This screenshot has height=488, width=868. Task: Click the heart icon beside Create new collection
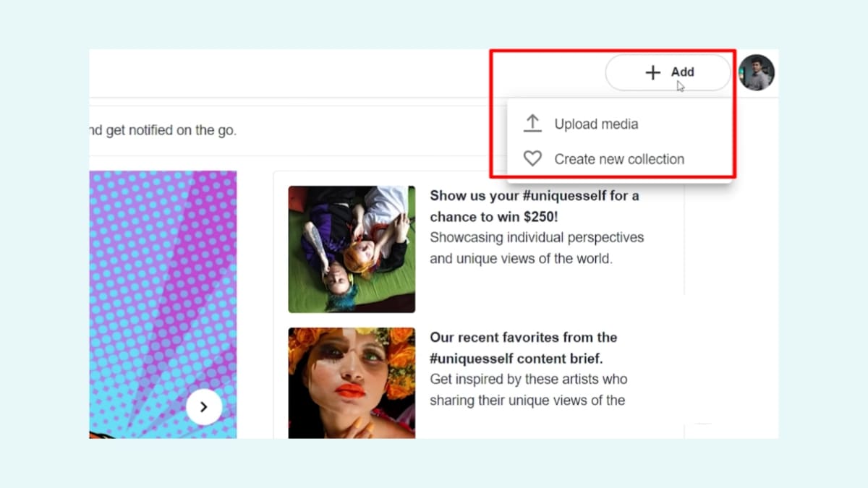pos(532,158)
